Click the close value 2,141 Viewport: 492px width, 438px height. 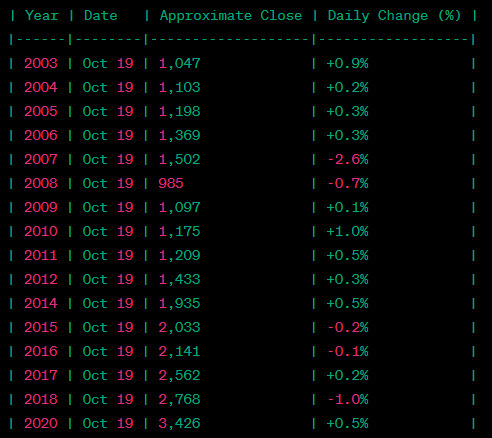tap(180, 351)
